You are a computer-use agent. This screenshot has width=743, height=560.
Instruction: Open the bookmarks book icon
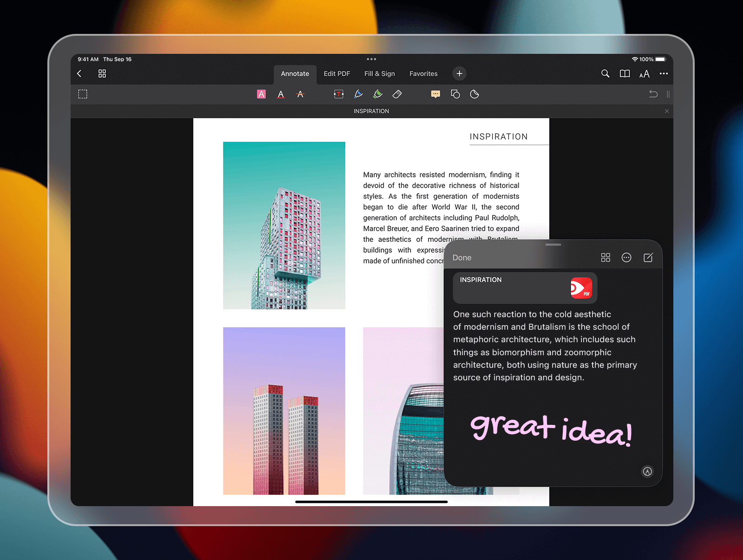point(625,73)
